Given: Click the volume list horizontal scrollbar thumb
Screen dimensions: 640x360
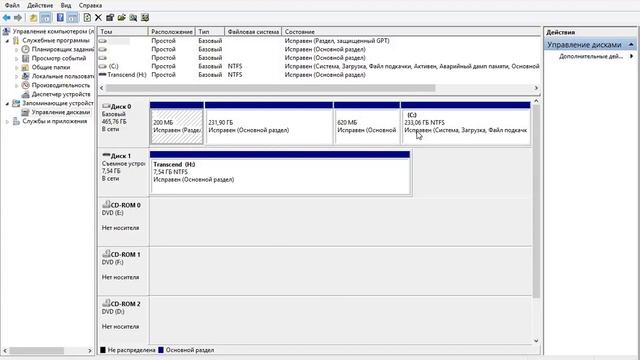Looking at the screenshot, I should coord(271,88).
